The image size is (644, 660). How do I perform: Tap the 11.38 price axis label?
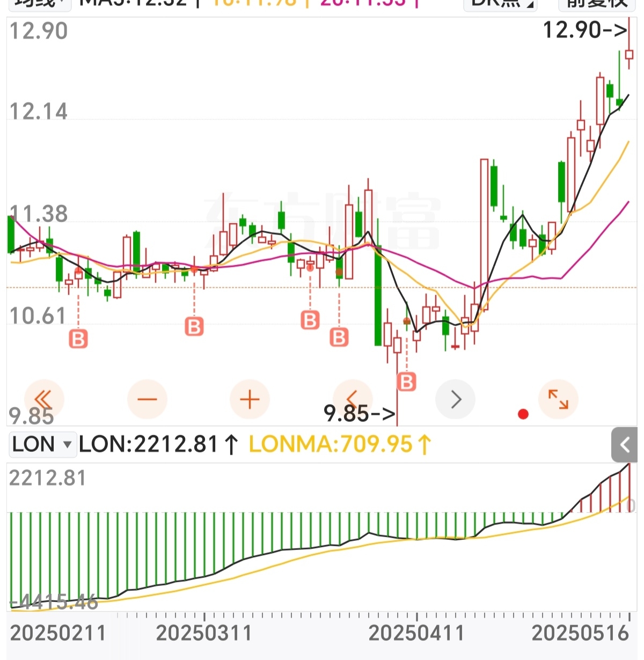point(39,214)
